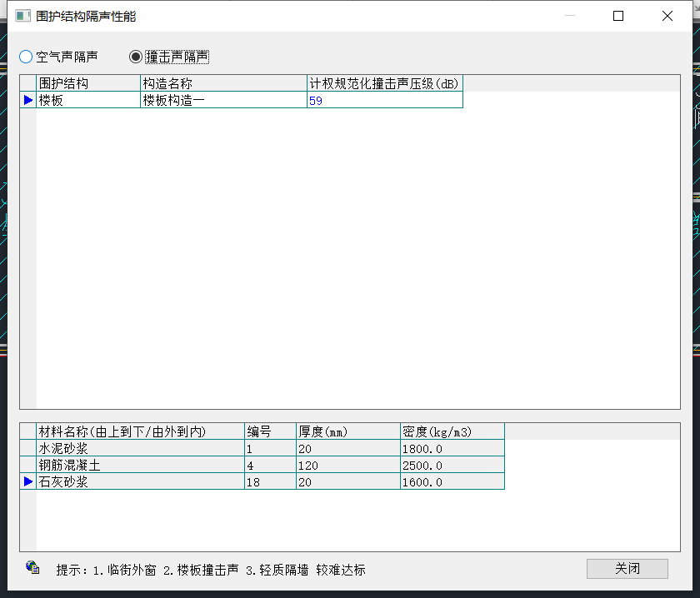The width and height of the screenshot is (700, 598).
Task: Click the 厚度(mm) column header
Action: pos(347,431)
